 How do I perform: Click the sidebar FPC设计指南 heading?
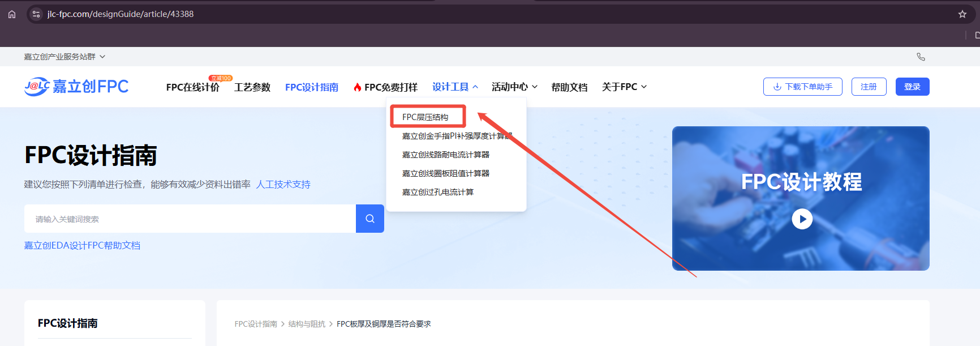click(x=68, y=323)
